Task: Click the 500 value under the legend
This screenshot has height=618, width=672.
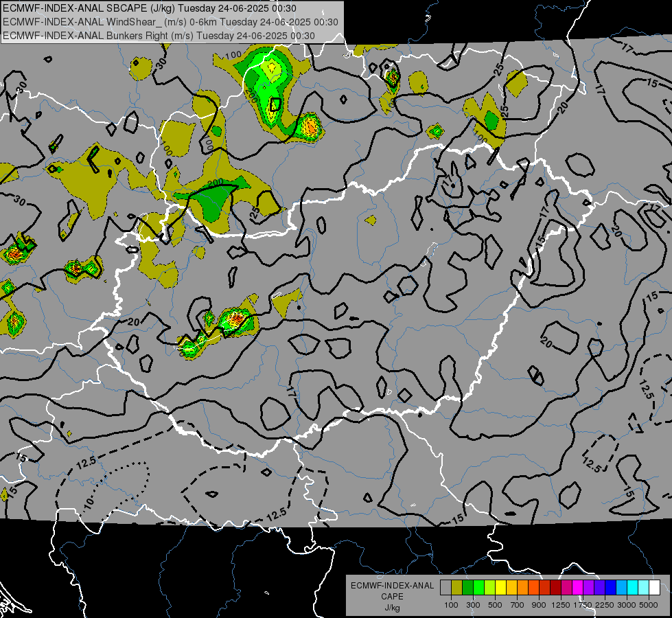Action: tap(495, 605)
